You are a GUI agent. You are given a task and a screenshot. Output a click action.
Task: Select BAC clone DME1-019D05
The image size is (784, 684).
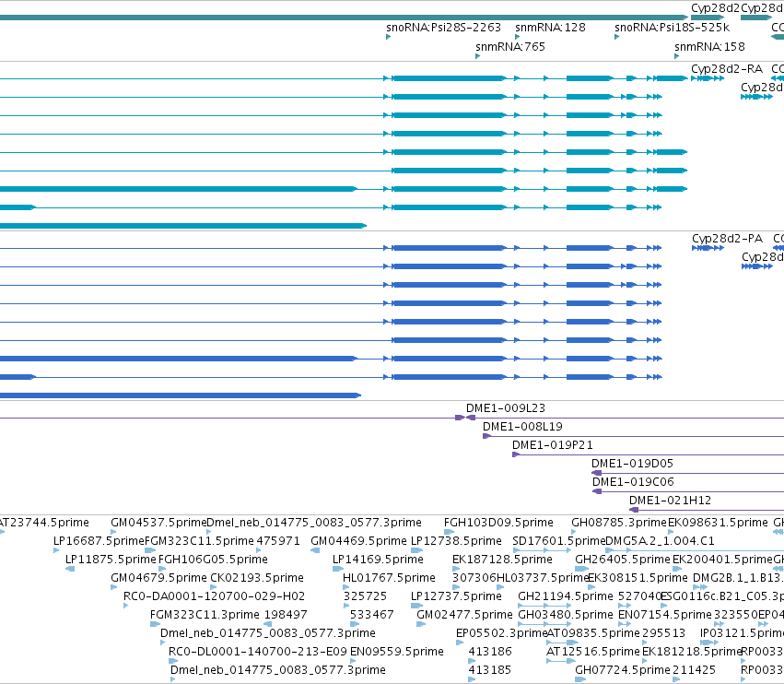(633, 464)
